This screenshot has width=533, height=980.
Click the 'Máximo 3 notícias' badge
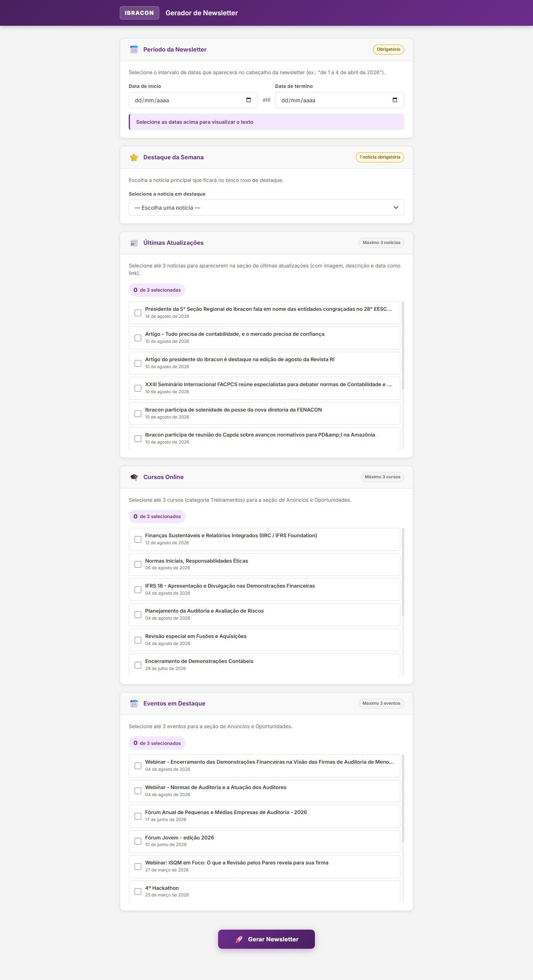click(381, 243)
